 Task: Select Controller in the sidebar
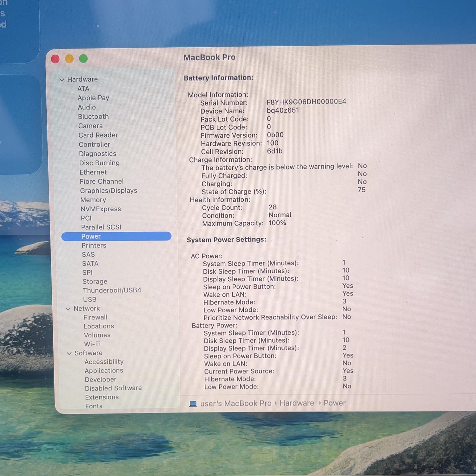tap(95, 144)
